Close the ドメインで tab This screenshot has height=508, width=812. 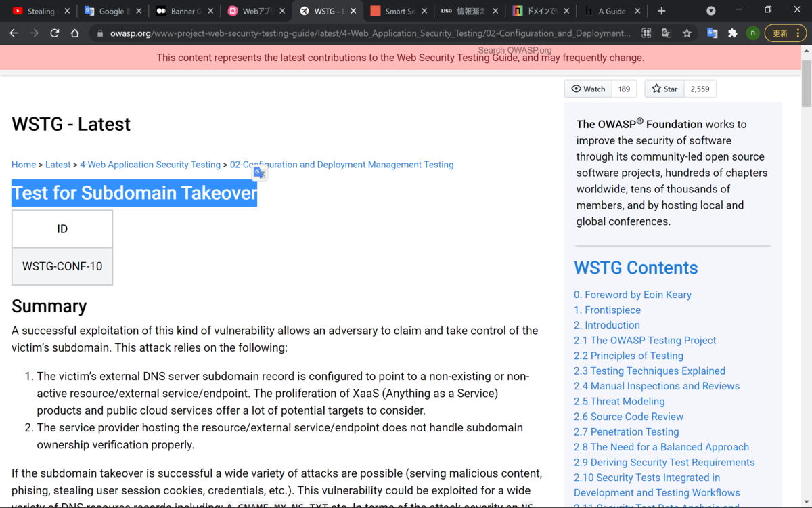[568, 11]
